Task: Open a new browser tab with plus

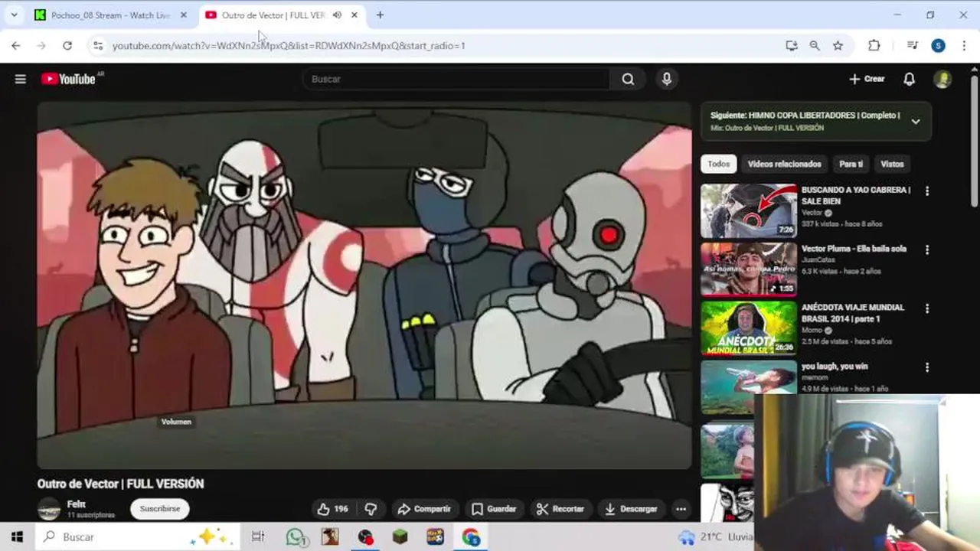Action: (380, 15)
